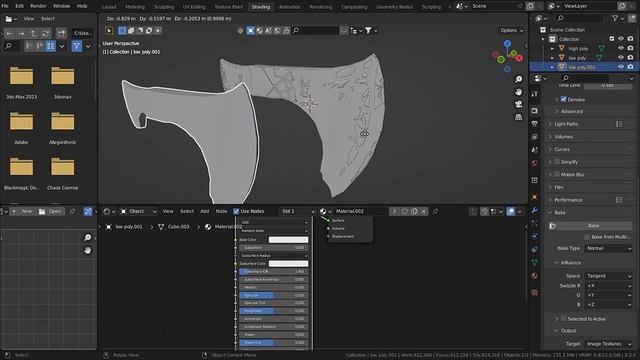Go to parent directory arrow icon
Screen dimensions: 640x360
(33, 33)
